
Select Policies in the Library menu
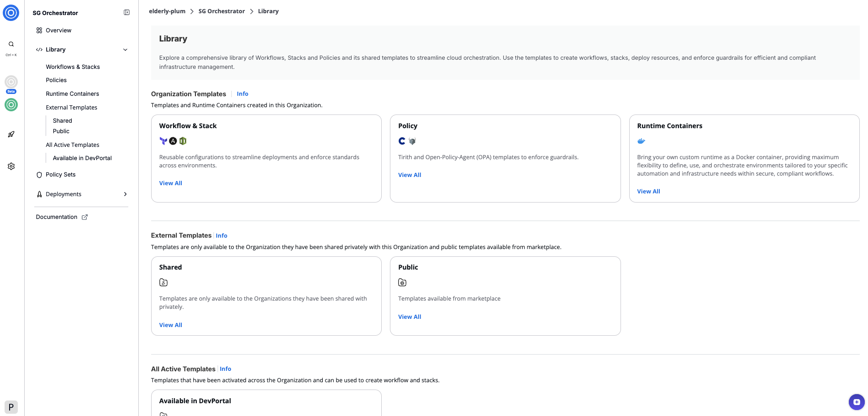(x=56, y=80)
